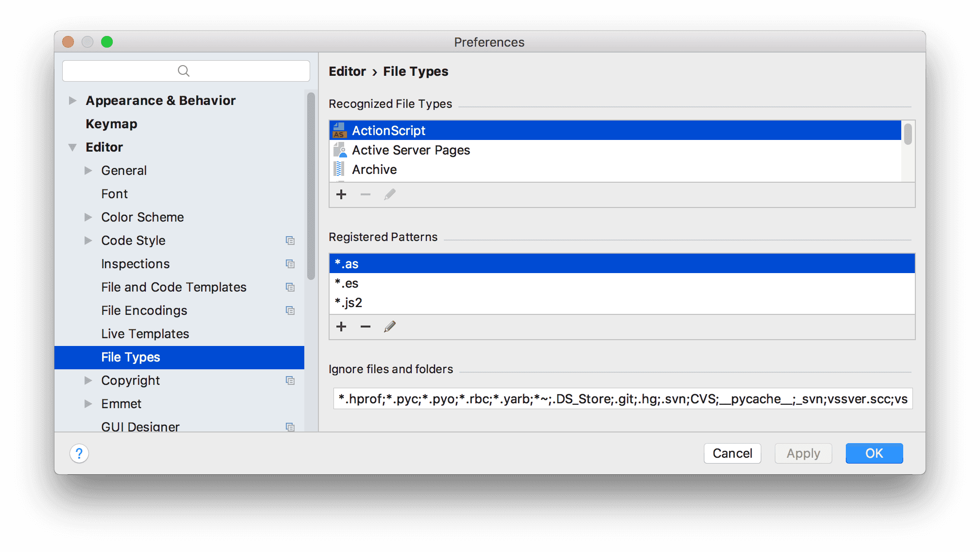The height and width of the screenshot is (552, 980).
Task: Collapse the Editor tree section
Action: pyautogui.click(x=72, y=147)
